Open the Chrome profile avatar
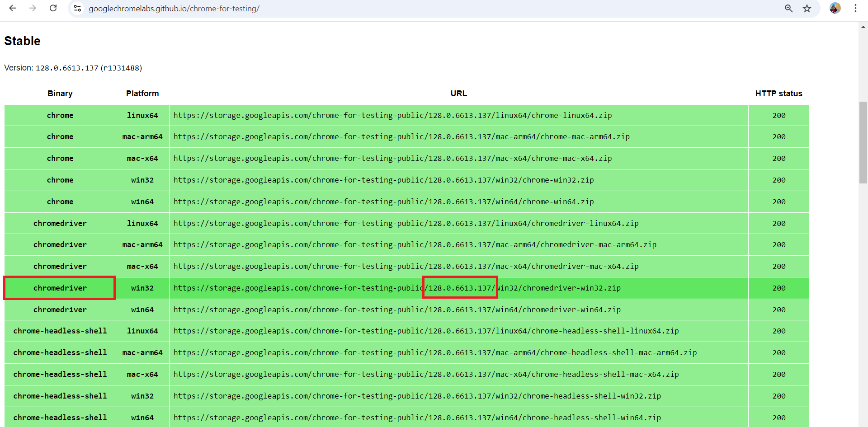 point(835,8)
